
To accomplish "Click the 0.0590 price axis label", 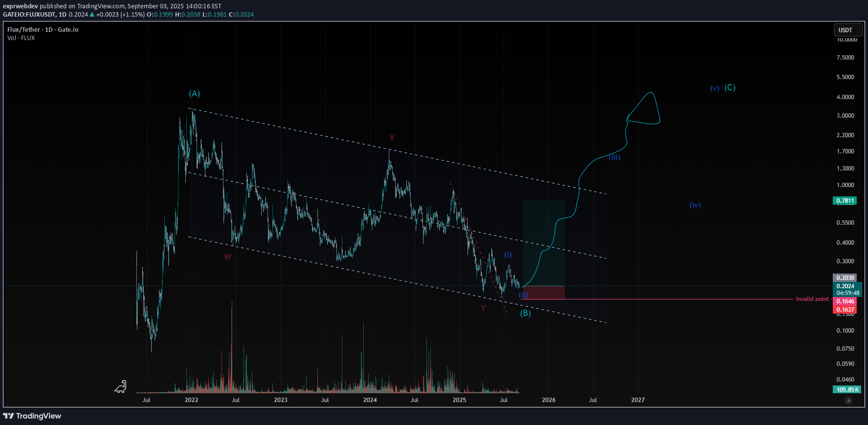I will click(x=846, y=364).
